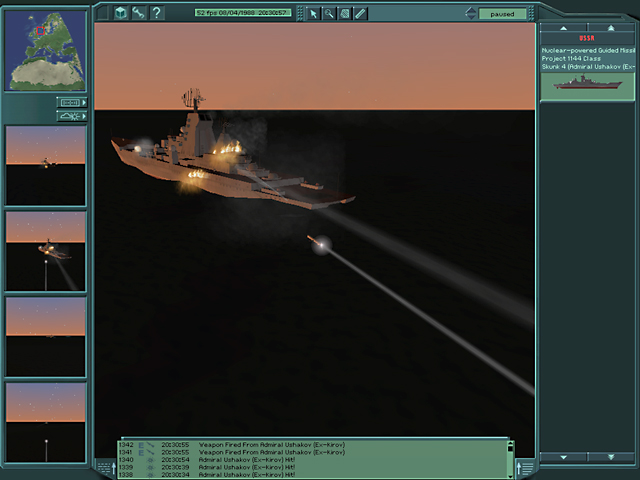Click explosion icon on log row 1339
This screenshot has width=640, height=480.
[150, 467]
